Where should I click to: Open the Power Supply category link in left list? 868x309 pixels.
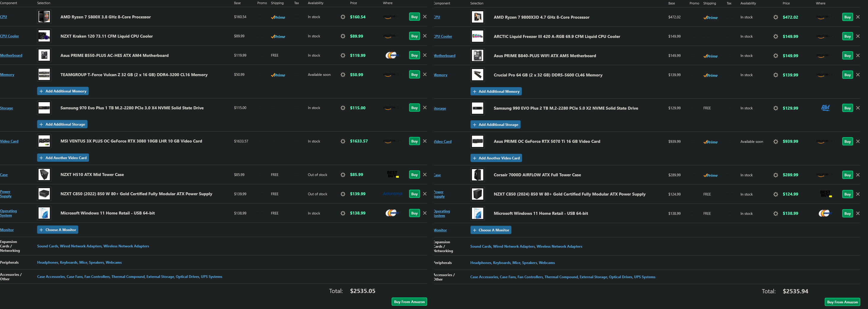pos(5,194)
